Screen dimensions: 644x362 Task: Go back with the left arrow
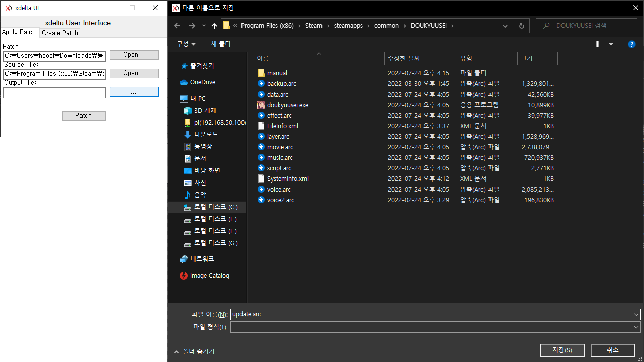[177, 26]
